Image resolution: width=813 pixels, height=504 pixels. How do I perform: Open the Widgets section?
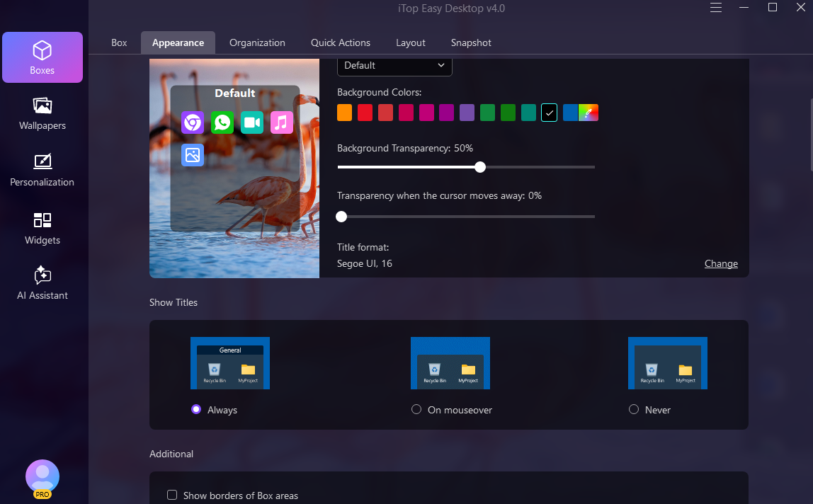(x=42, y=228)
